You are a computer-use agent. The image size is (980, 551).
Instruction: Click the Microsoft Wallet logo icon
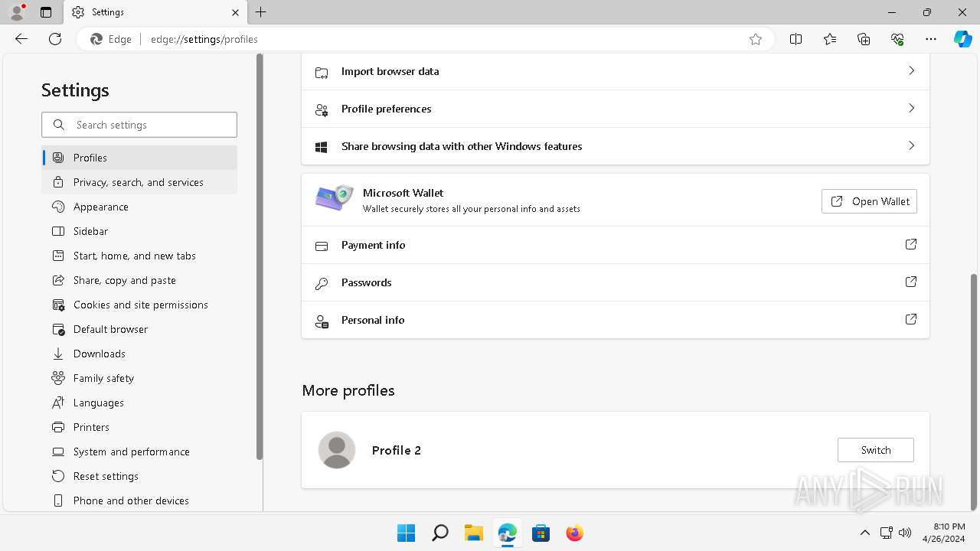pyautogui.click(x=334, y=199)
